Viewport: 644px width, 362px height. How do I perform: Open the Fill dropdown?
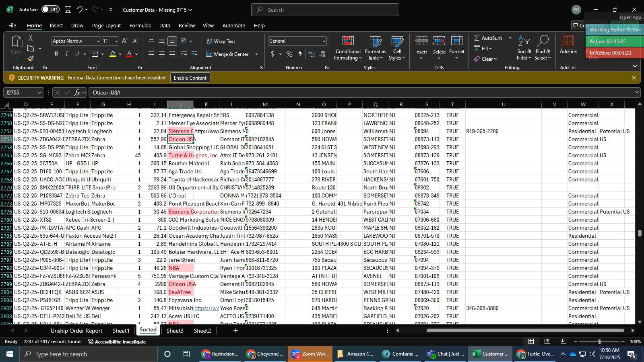pyautogui.click(x=483, y=48)
